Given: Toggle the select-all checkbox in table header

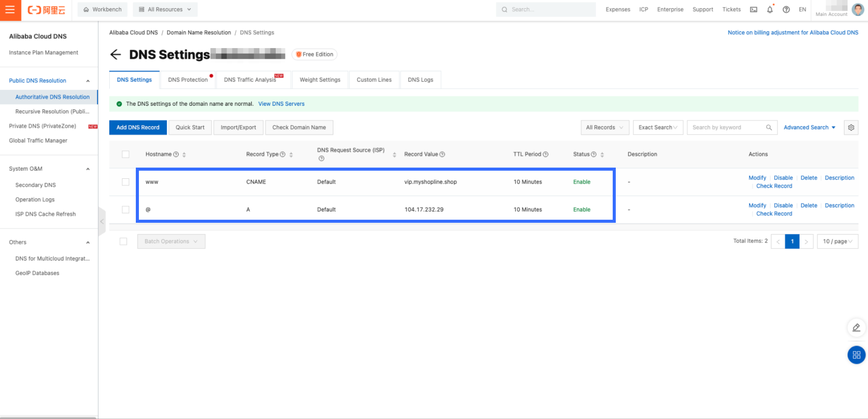Looking at the screenshot, I should pos(126,154).
